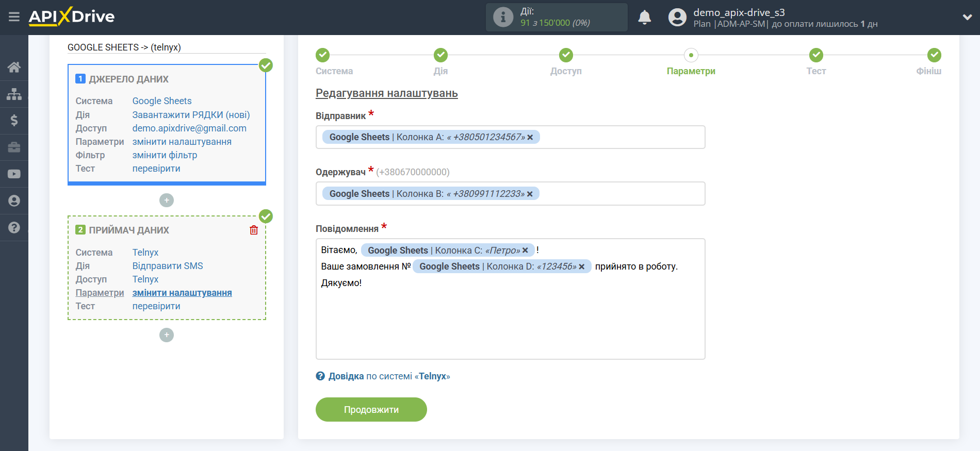Remove Колонка B tag from Одержувач
The height and width of the screenshot is (451, 980).
click(x=530, y=194)
